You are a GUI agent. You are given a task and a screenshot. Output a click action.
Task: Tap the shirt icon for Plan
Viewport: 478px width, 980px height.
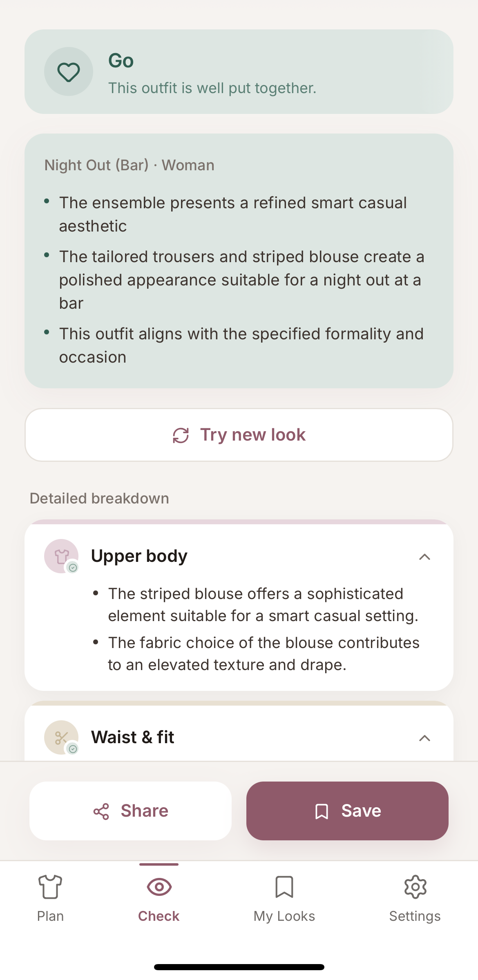[50, 887]
